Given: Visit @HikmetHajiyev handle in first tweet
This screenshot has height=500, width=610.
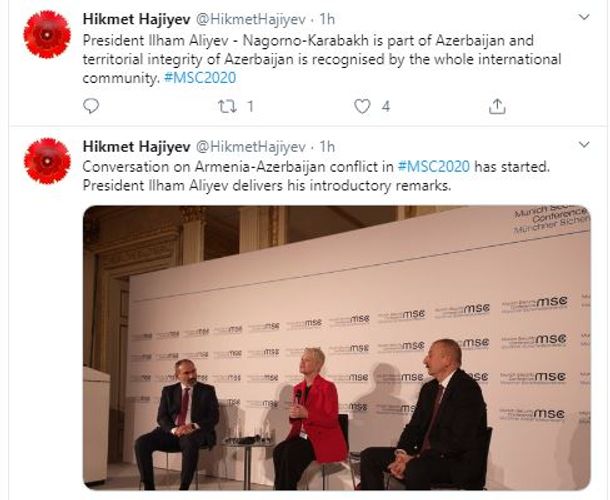Looking at the screenshot, I should (250, 19).
